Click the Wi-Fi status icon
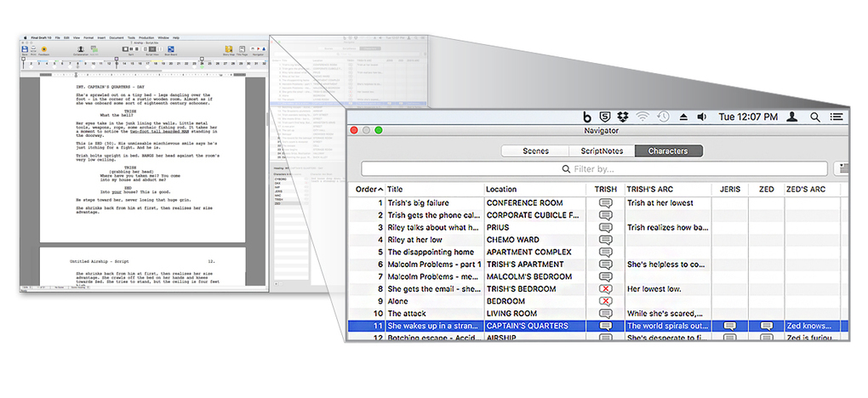Viewport: 868px width, 398px height. (642, 117)
